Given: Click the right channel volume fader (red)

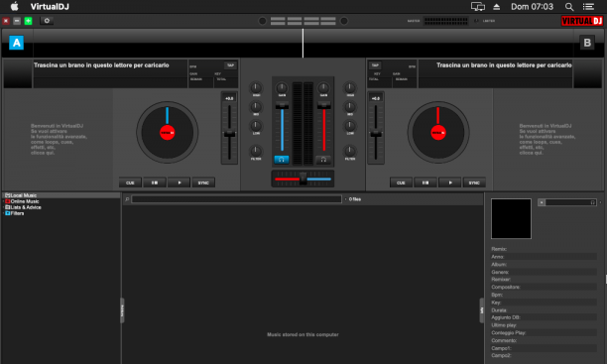Looking at the screenshot, I should pyautogui.click(x=324, y=105).
